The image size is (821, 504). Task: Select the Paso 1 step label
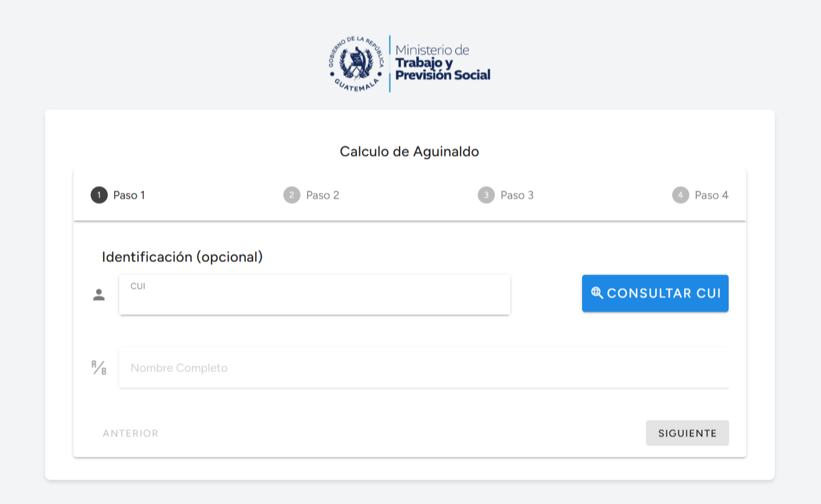click(129, 195)
